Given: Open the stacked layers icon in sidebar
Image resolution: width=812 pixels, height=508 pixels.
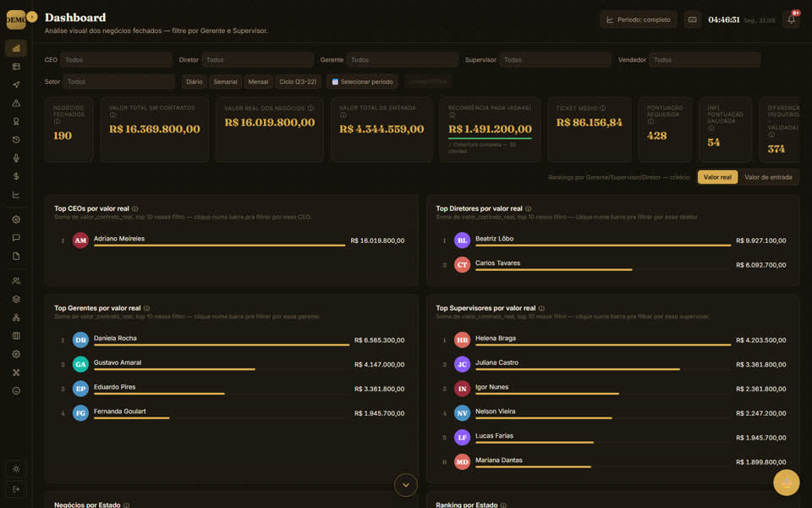Looking at the screenshot, I should pyautogui.click(x=16, y=299).
